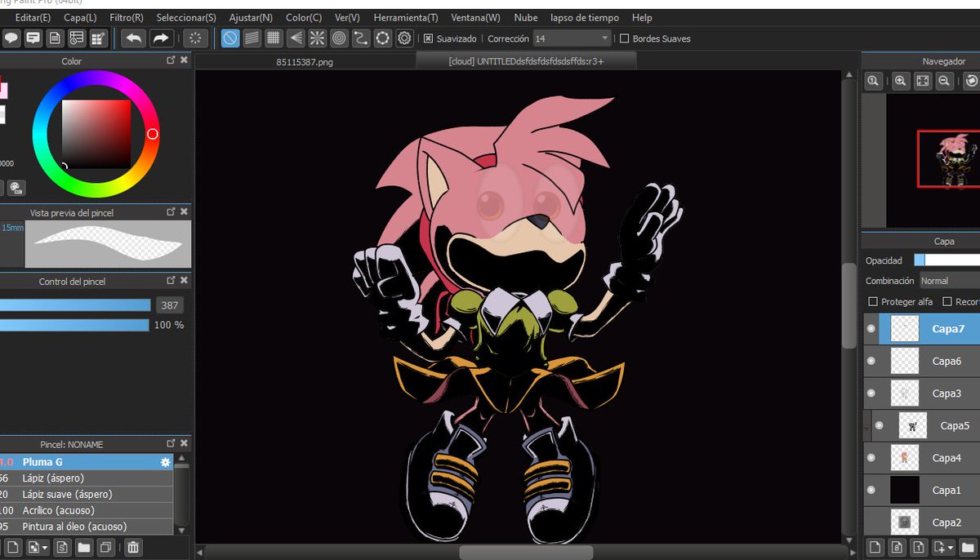Click the speech bubble icon in the toolbar
This screenshot has height=560, width=980.
(x=11, y=38)
